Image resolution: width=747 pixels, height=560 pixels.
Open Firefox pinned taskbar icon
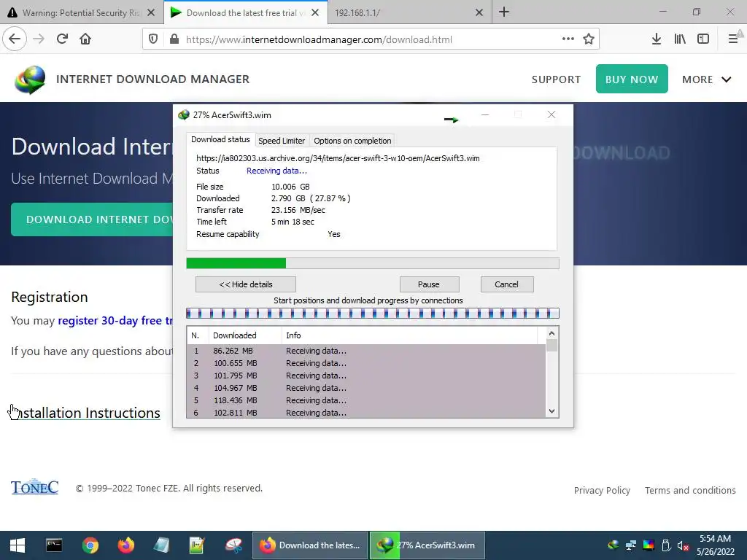(x=126, y=545)
